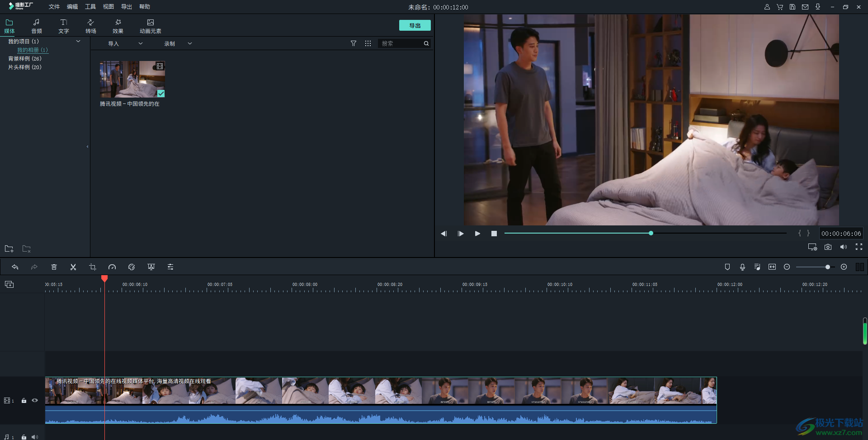Click the add new folder icon
The width and height of the screenshot is (868, 440).
tap(9, 249)
